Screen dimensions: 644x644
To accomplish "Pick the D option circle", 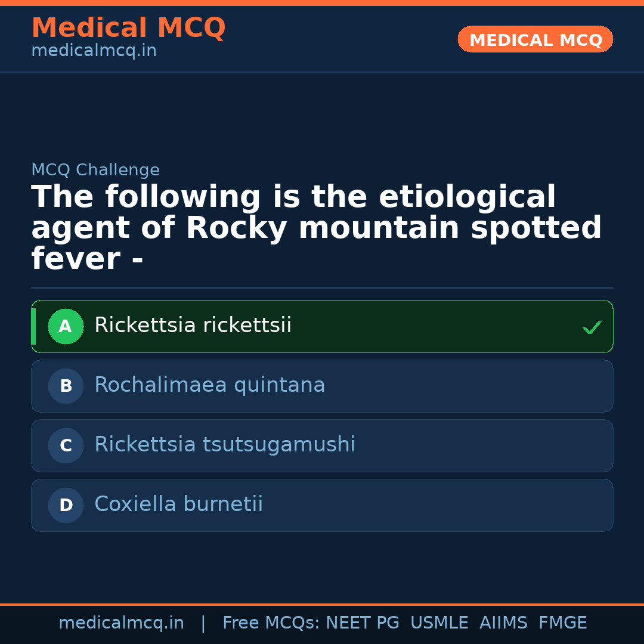I will (66, 505).
